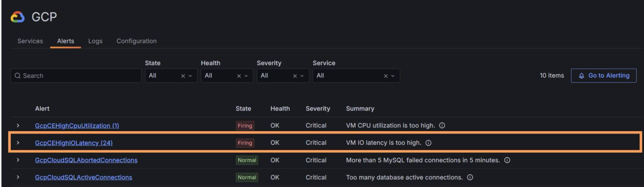Expand the GcpCEHighIOLatency alert row
Screen dimensions: 644x187
18,143
